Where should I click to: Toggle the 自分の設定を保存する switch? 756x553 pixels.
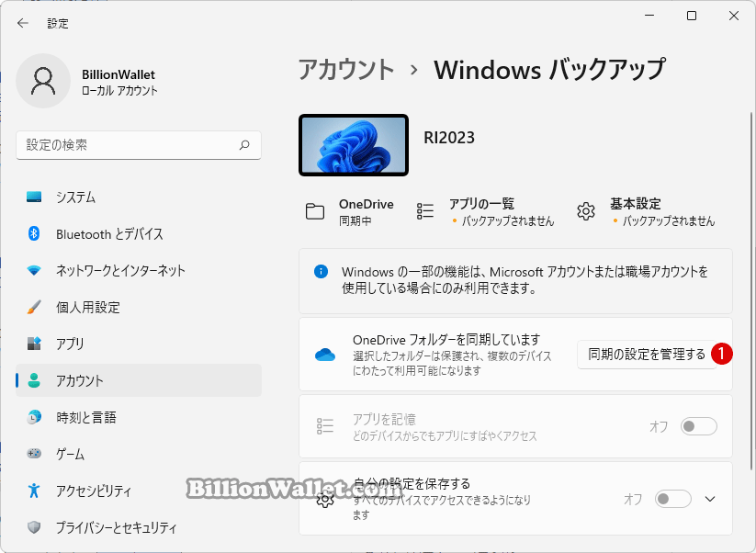tap(672, 499)
